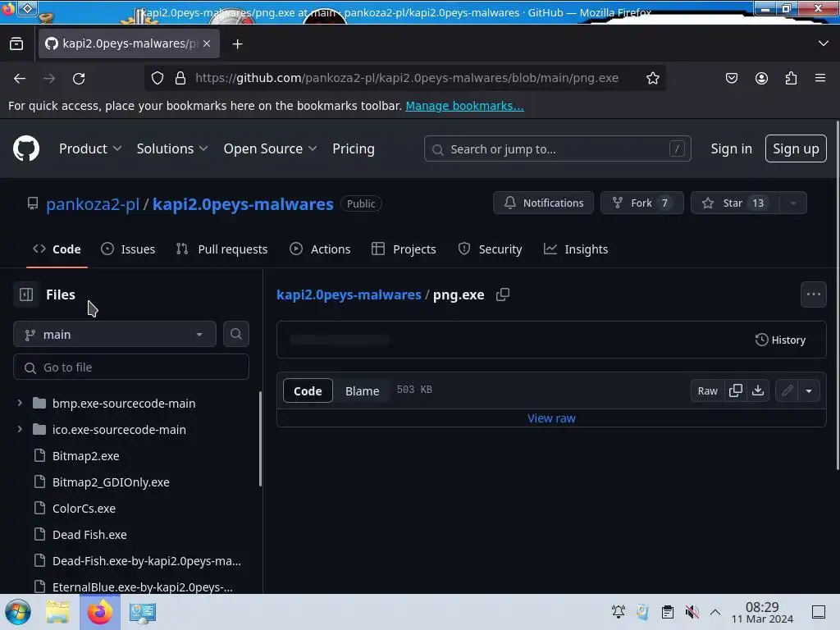Open the Security tab
Image resolution: width=840 pixels, height=630 pixels.
pos(490,249)
